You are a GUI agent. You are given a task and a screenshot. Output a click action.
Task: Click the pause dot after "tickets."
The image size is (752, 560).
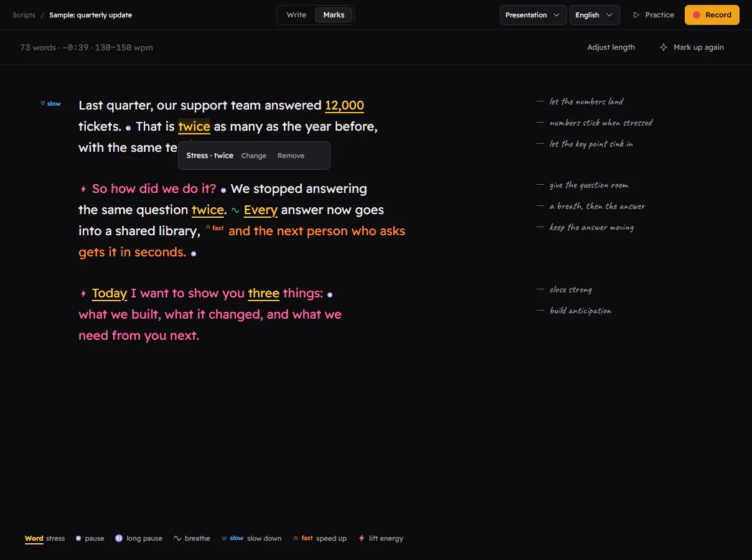click(128, 128)
